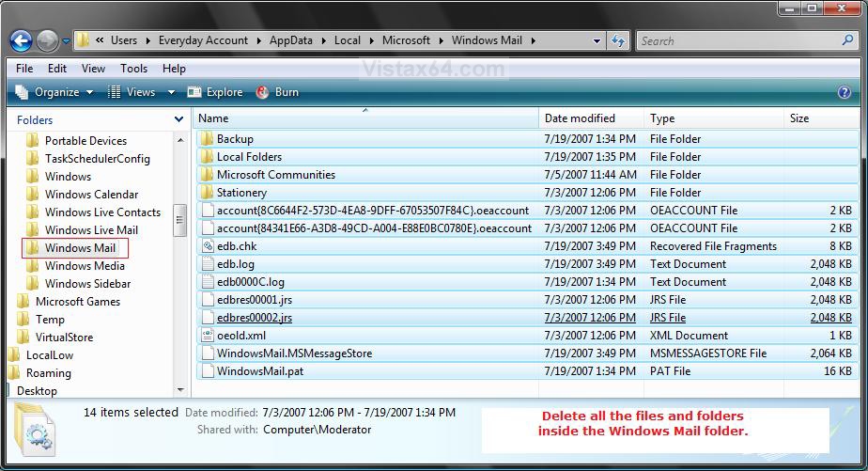Sort by the Size column header
The width and height of the screenshot is (868, 471).
(821, 118)
